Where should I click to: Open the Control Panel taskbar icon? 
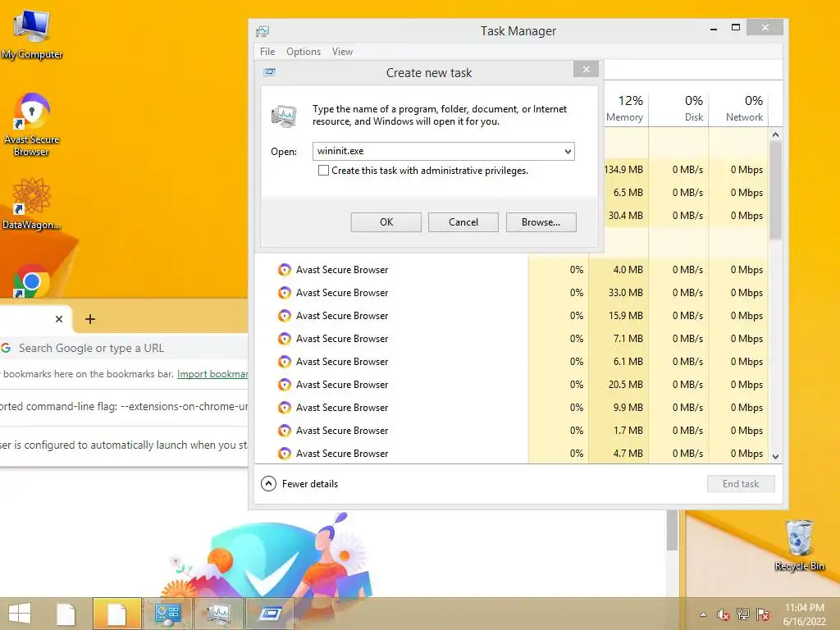[x=167, y=614]
